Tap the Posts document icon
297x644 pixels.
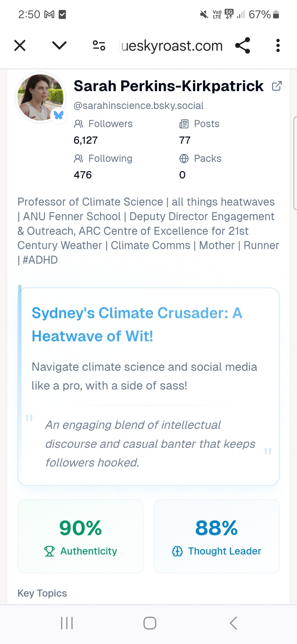[184, 124]
